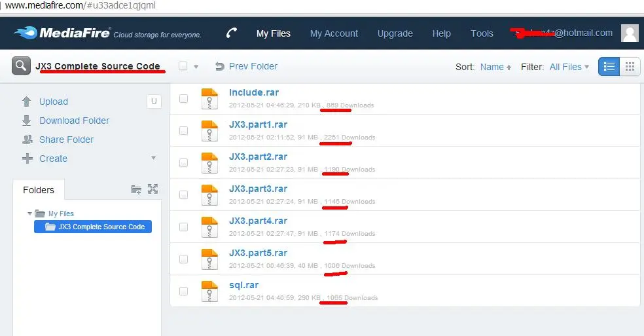The width and height of the screenshot is (644, 336).
Task: Click the MediaFire logo
Action: [62, 33]
